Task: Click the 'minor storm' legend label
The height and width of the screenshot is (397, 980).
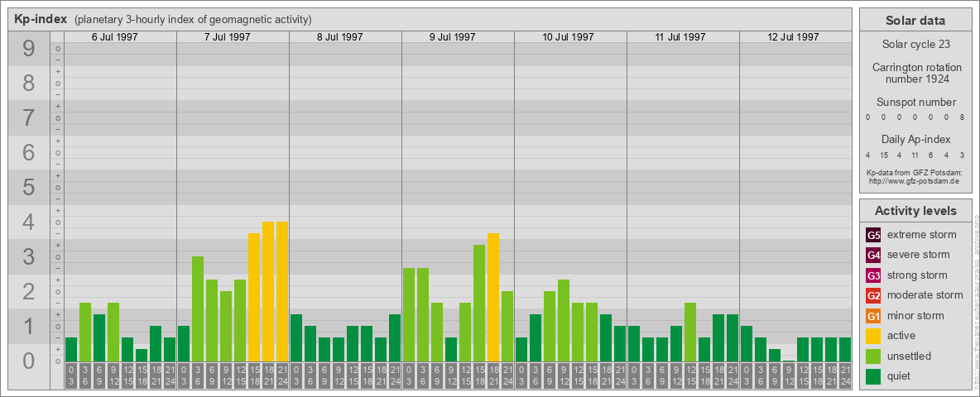Action: [x=915, y=315]
